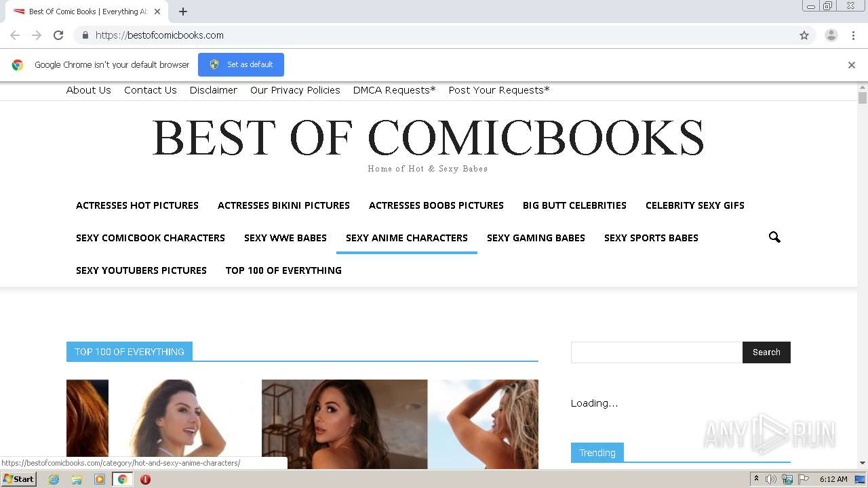Image resolution: width=868 pixels, height=488 pixels.
Task: Open the Chrome profile avatar icon
Action: click(x=831, y=35)
